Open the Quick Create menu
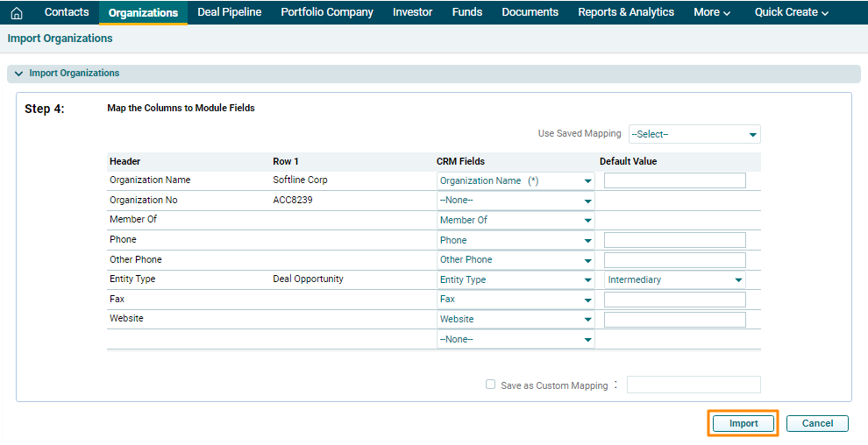This screenshot has width=868, height=445. tap(791, 12)
